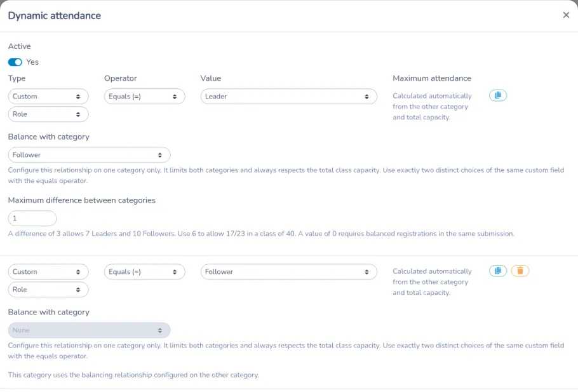Image resolution: width=578 pixels, height=392 pixels.
Task: Open the Operator dropdown in the Leader rule
Action: click(145, 96)
